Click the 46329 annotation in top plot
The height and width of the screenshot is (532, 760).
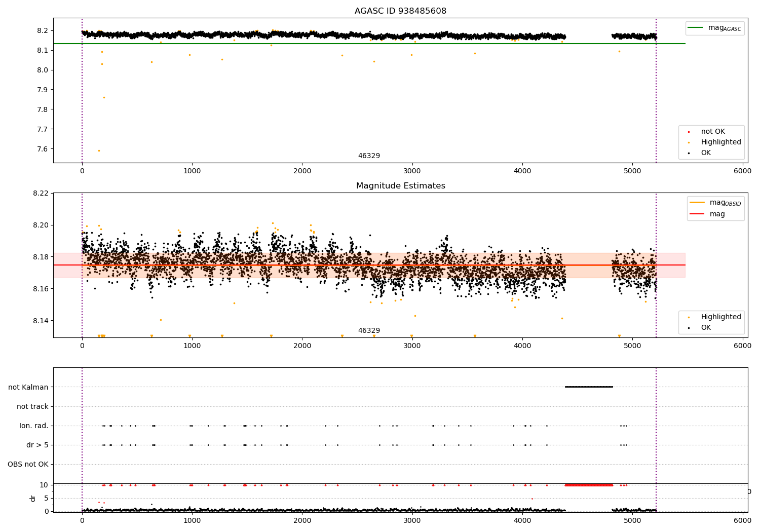point(369,156)
